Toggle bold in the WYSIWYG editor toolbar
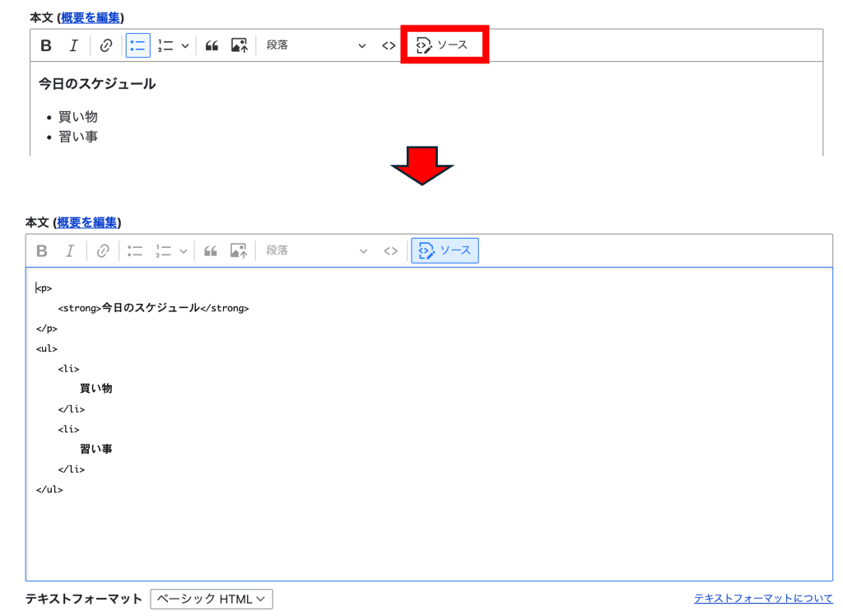Viewport: 843px width, 616px height. pyautogui.click(x=46, y=45)
